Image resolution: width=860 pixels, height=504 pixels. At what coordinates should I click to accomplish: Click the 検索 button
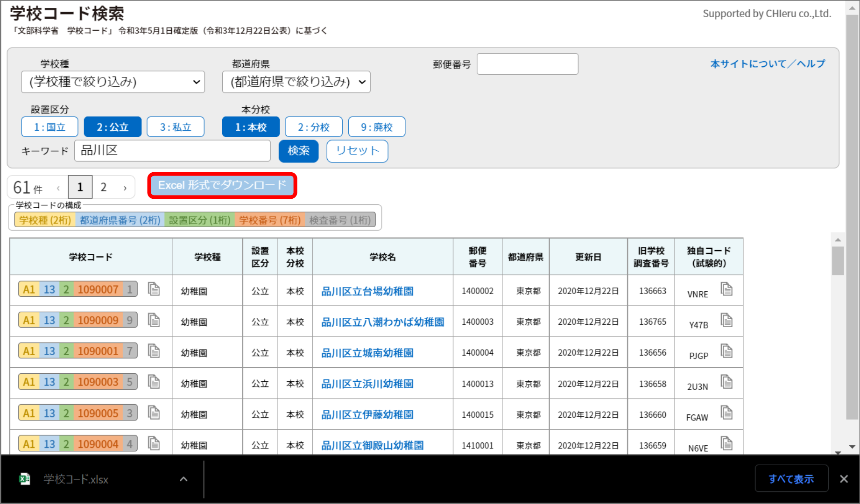[299, 151]
